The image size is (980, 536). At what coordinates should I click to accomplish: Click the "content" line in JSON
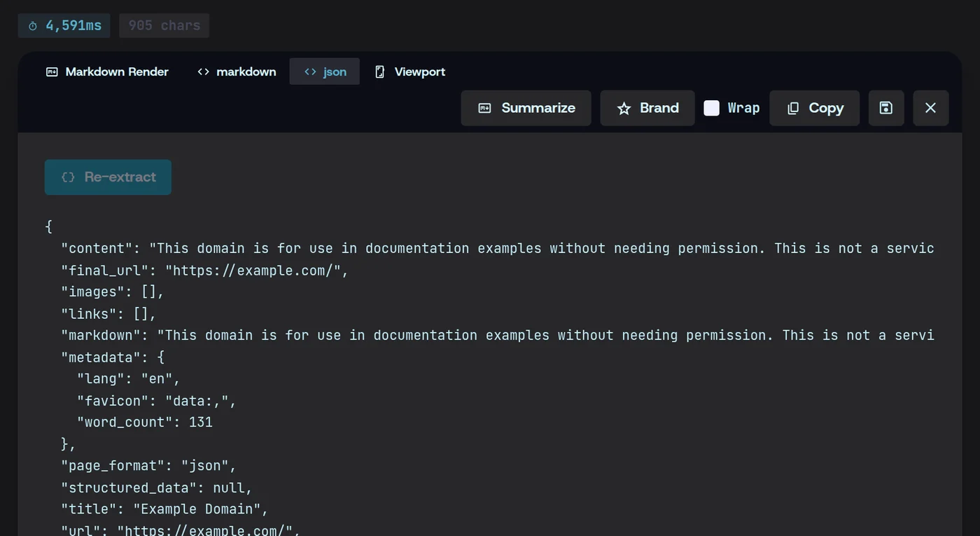(497, 249)
